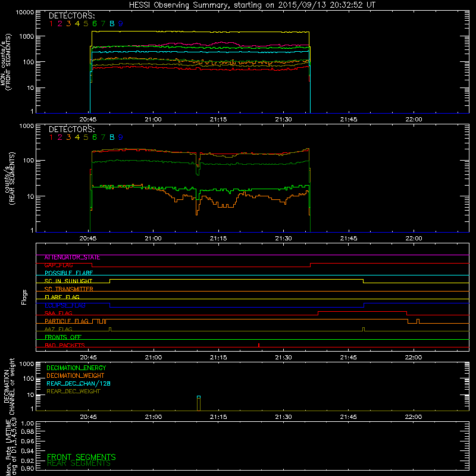This screenshot has height=476, width=476.
Task: Click '21:15' tick under front segments plot
Action: (x=218, y=120)
